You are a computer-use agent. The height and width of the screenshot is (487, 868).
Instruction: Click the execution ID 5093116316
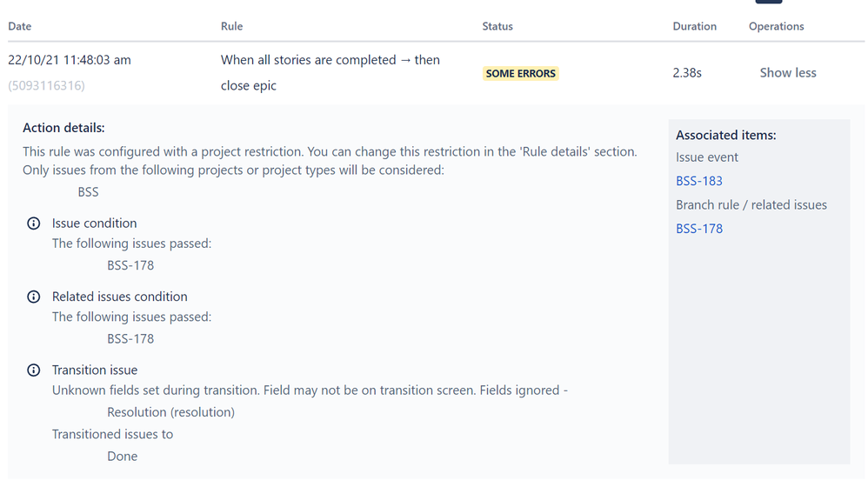pyautogui.click(x=47, y=85)
